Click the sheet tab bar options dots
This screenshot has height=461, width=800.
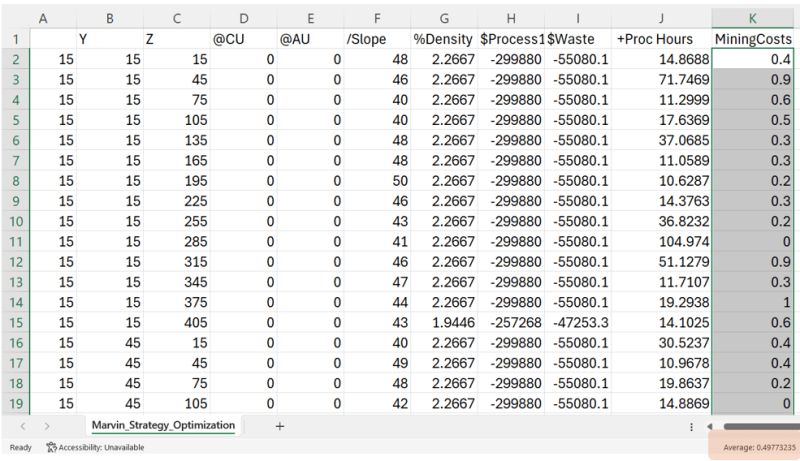(691, 427)
